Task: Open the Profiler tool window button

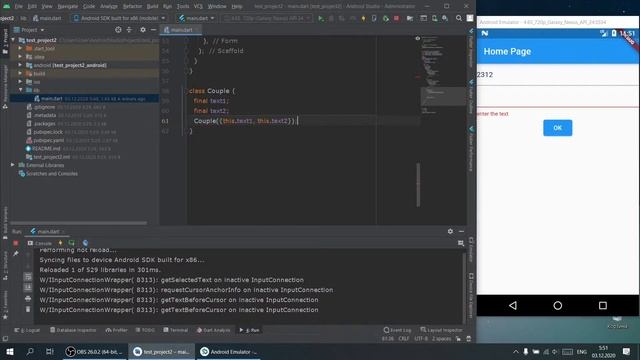Action: 116,330
